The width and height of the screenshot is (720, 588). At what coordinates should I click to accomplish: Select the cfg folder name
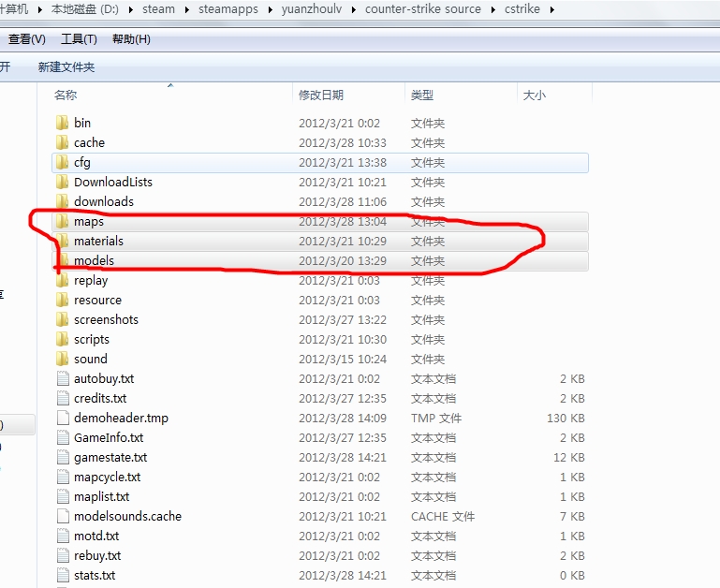point(82,163)
